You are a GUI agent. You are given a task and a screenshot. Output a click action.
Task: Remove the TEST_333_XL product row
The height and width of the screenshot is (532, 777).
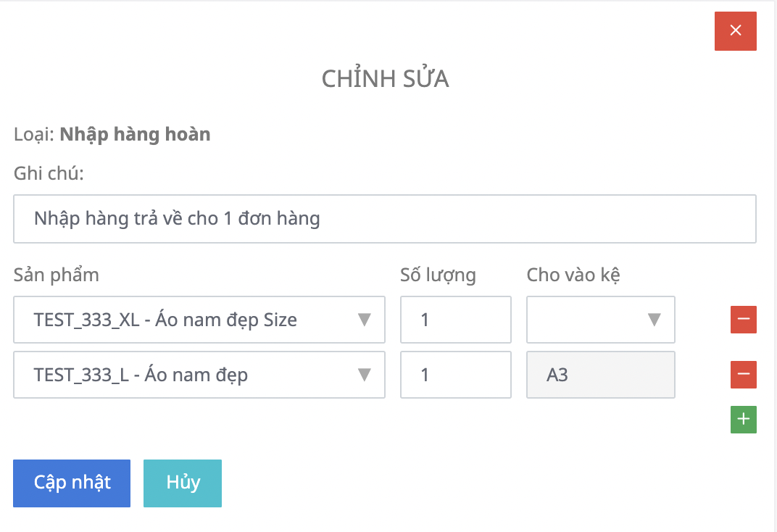point(743,319)
